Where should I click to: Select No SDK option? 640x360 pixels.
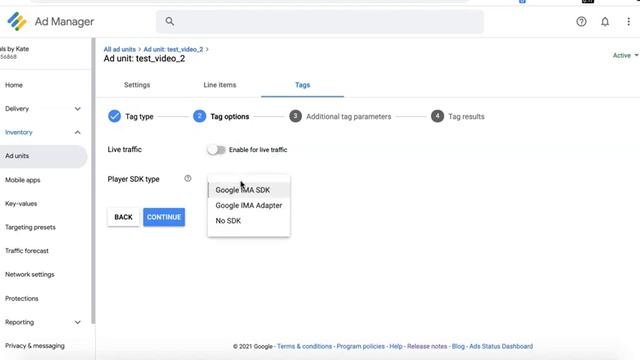point(249,221)
